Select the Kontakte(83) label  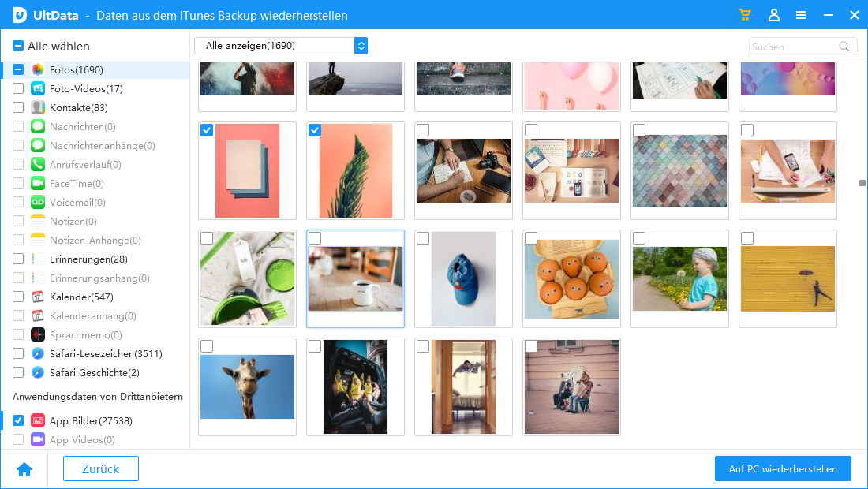tap(79, 108)
